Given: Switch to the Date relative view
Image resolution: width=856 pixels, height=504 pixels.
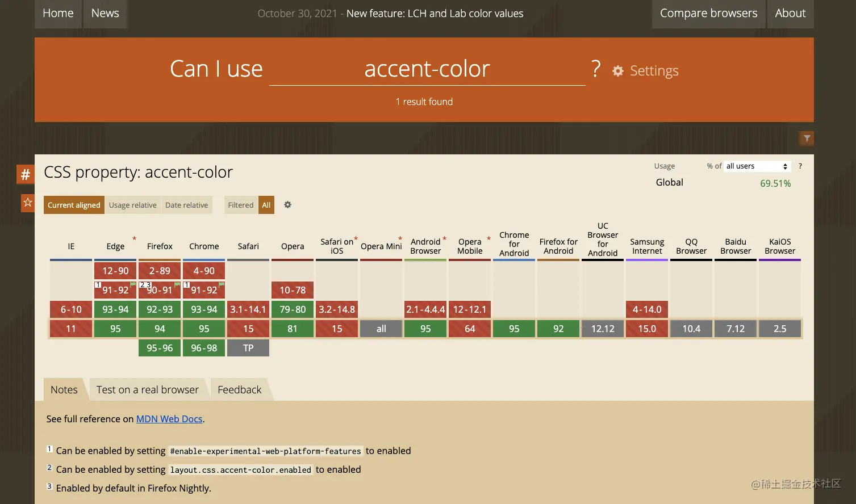Looking at the screenshot, I should click(x=186, y=205).
